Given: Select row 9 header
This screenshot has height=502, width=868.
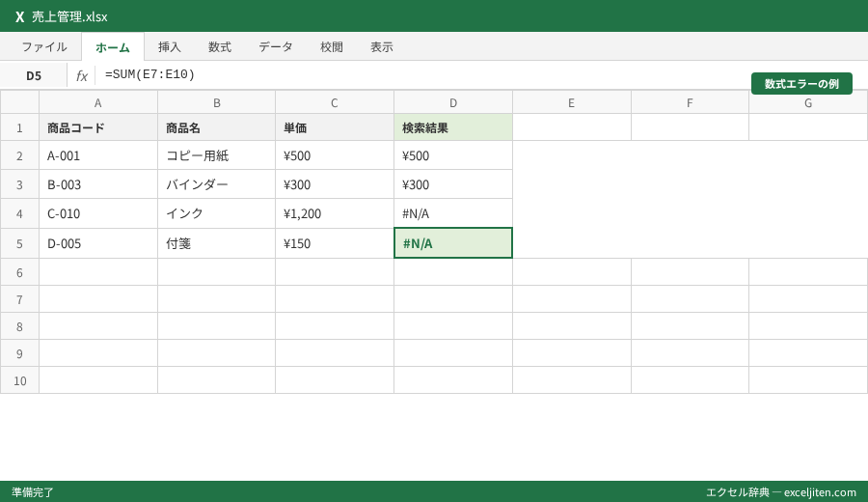Looking at the screenshot, I should coord(20,353).
